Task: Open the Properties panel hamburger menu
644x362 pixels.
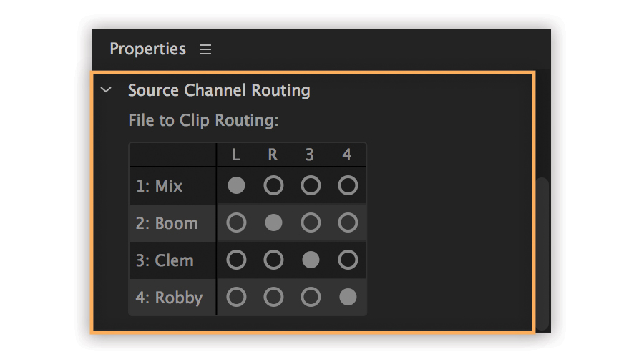Action: (205, 49)
